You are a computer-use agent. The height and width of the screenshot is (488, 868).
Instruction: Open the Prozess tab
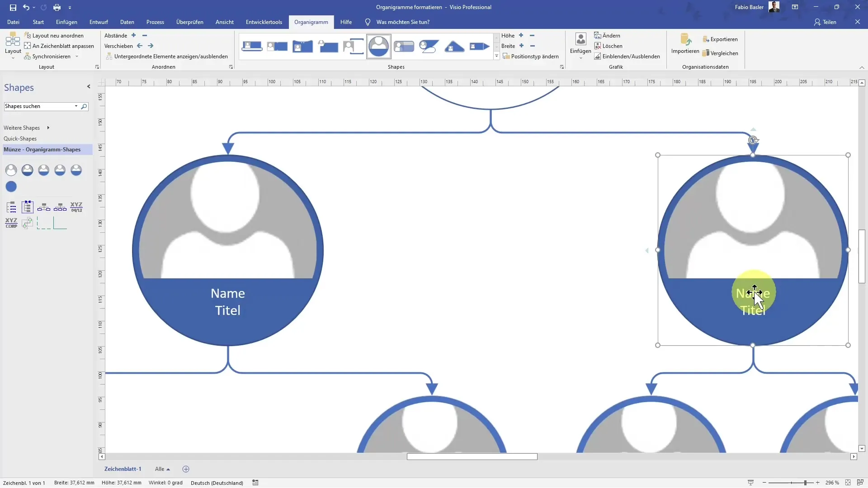[x=155, y=22]
